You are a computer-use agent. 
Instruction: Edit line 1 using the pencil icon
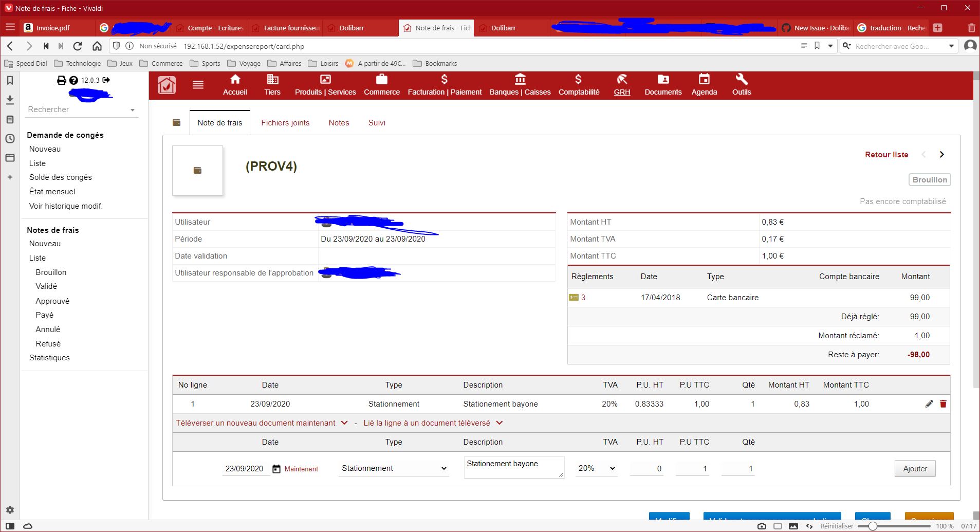click(x=928, y=404)
